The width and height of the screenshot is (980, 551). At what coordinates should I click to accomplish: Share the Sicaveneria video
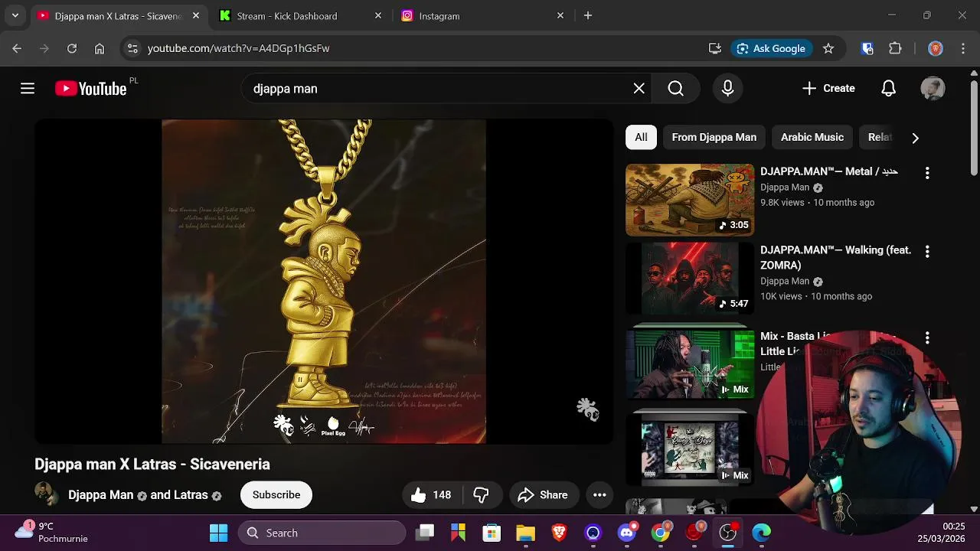tap(543, 495)
